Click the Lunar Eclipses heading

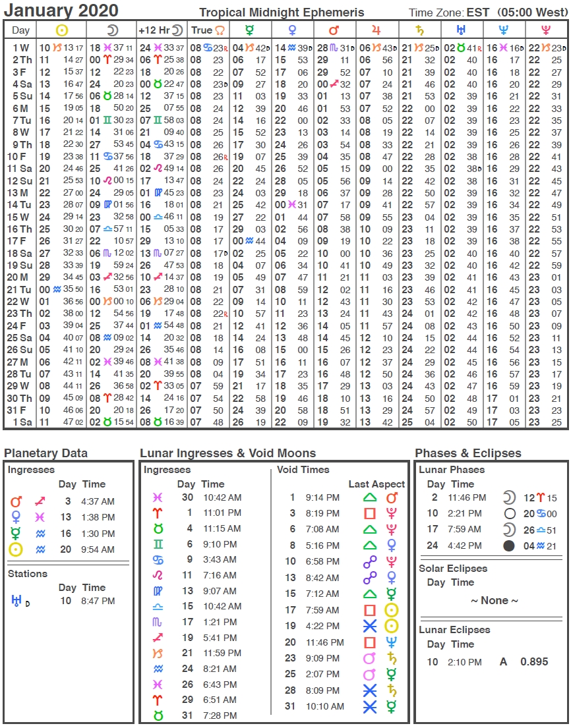click(x=454, y=630)
